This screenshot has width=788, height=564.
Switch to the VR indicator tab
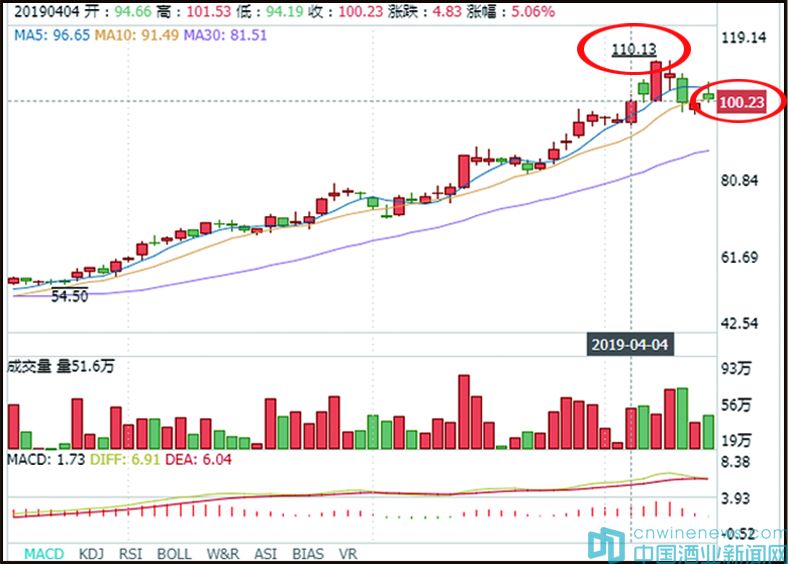click(348, 553)
